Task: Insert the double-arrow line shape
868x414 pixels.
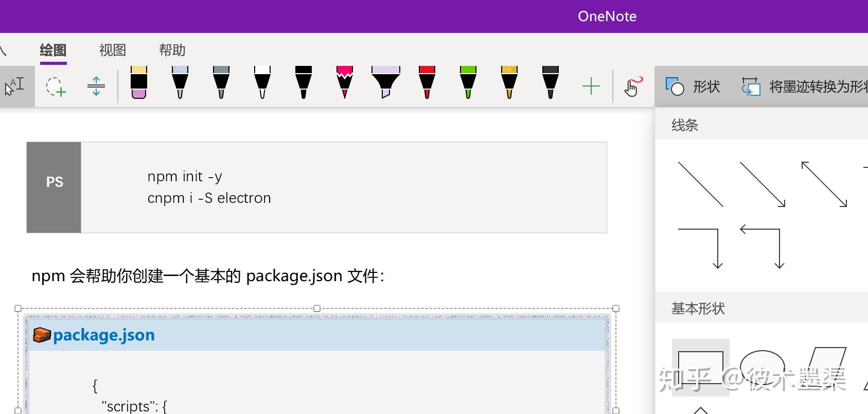Action: [824, 184]
